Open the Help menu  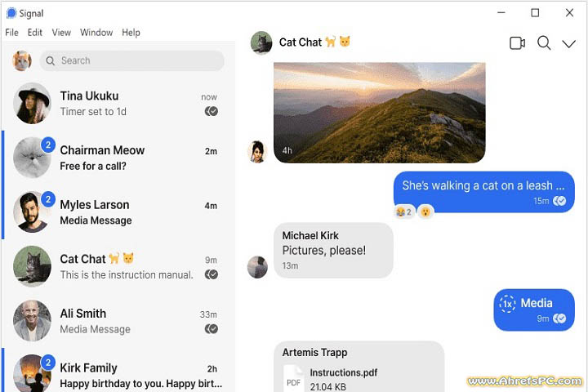(131, 33)
